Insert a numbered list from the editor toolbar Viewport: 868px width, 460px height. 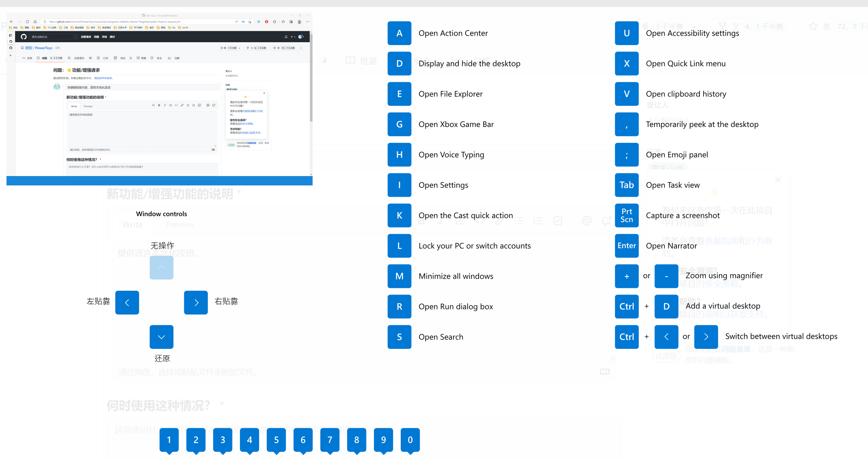(194, 105)
